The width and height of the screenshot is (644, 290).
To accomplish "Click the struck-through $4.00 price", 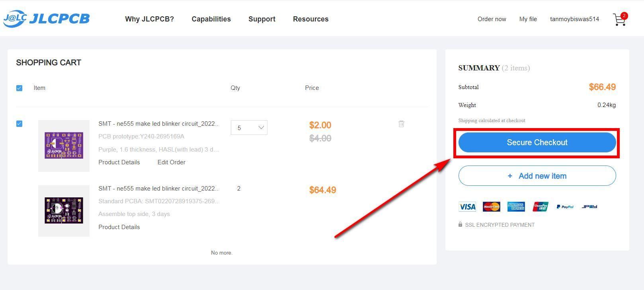I will [x=320, y=138].
